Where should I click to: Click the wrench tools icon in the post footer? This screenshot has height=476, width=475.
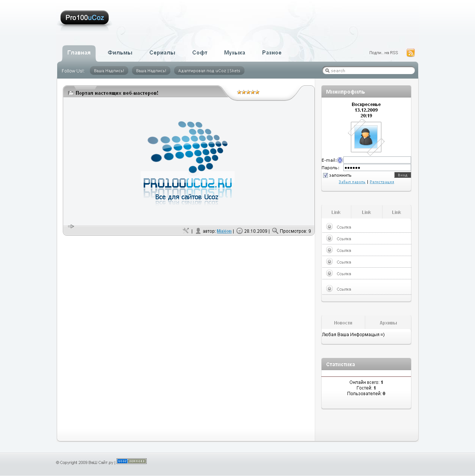[x=186, y=231]
